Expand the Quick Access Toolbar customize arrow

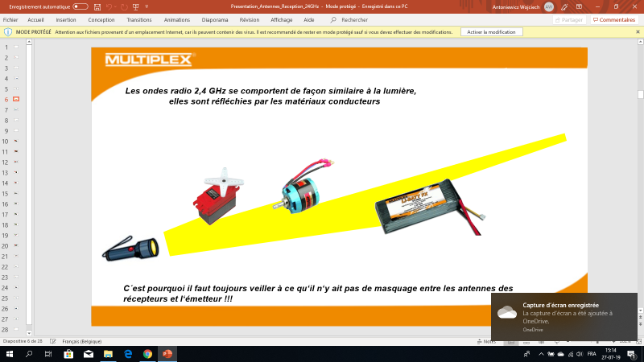pyautogui.click(x=148, y=6)
